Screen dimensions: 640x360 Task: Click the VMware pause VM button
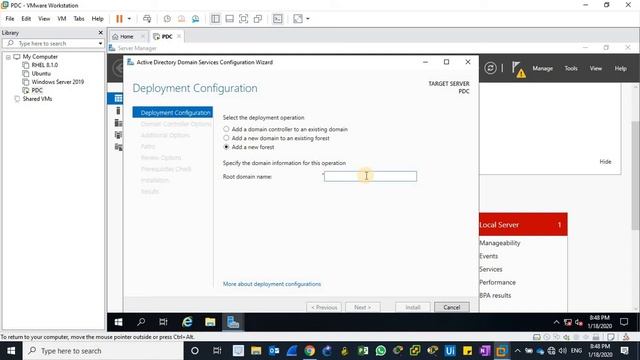(x=119, y=19)
